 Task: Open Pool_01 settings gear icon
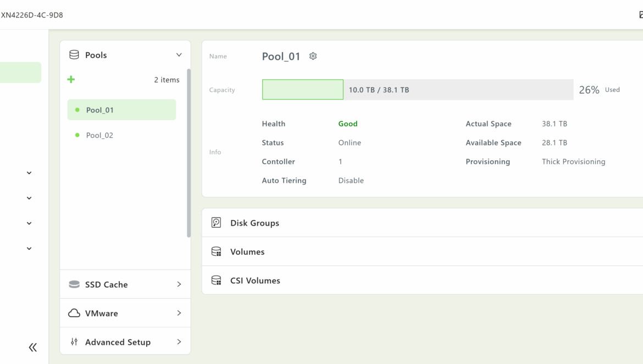pyautogui.click(x=313, y=56)
